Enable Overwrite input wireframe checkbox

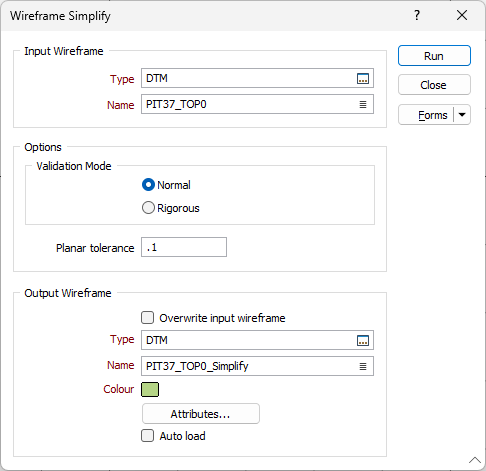pos(147,318)
